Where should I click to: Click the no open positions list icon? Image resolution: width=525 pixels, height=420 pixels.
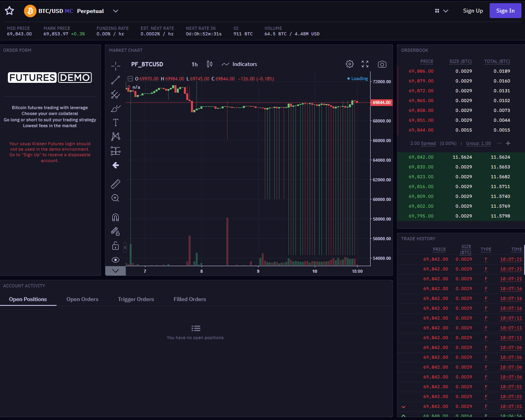[196, 328]
